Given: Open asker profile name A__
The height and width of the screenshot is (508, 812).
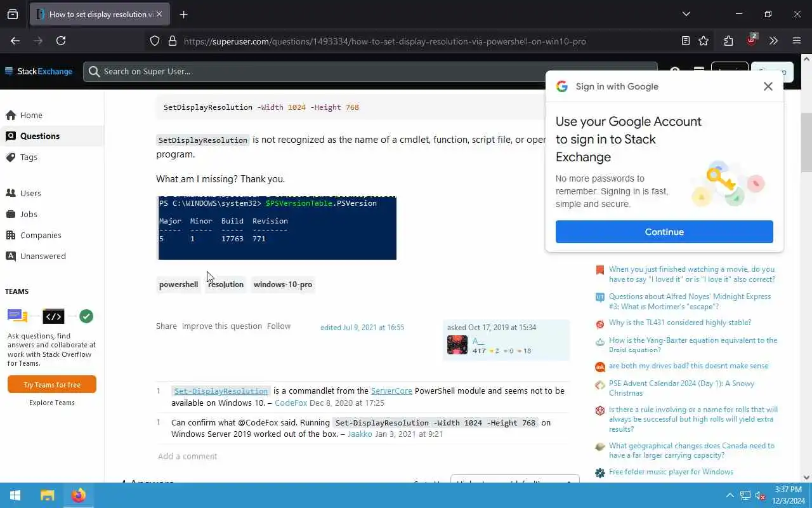Looking at the screenshot, I should [478, 341].
